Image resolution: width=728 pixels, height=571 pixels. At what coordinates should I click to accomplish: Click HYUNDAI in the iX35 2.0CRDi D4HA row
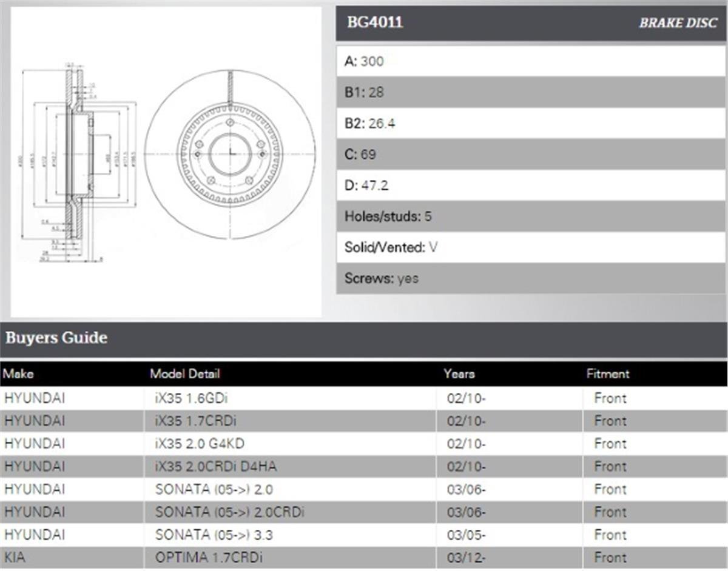pos(34,467)
